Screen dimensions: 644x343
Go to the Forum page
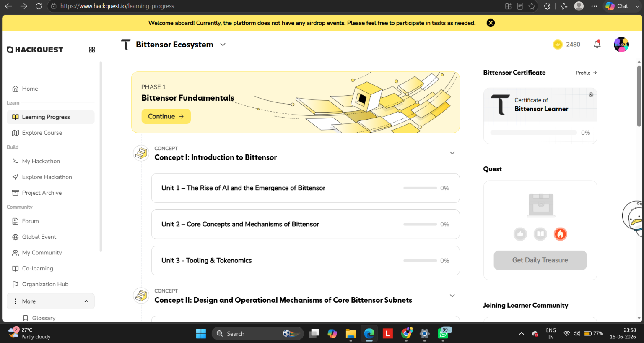51,221
